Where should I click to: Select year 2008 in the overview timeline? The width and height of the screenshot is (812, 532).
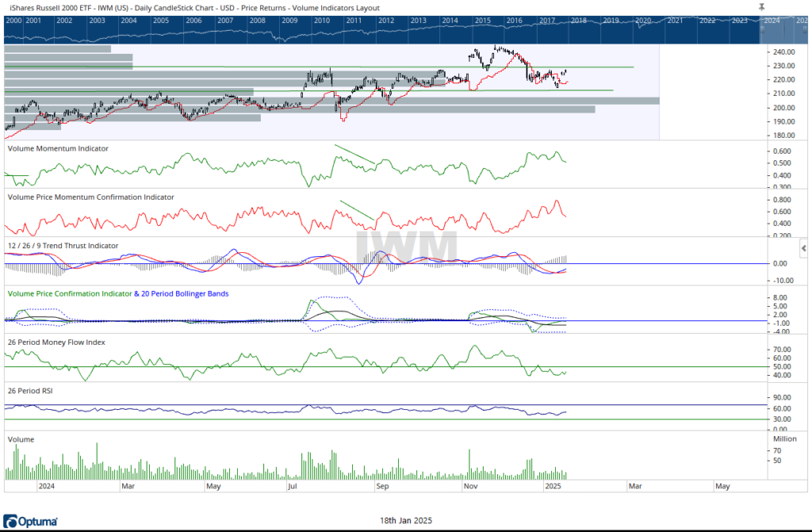[257, 19]
